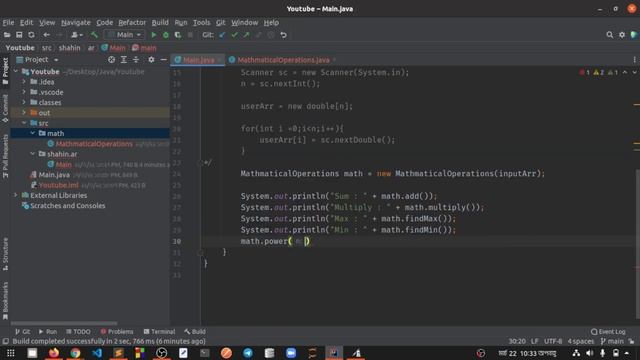Open the Terminal tool window
Screen dimensions: 640x360
pyautogui.click(x=159, y=331)
